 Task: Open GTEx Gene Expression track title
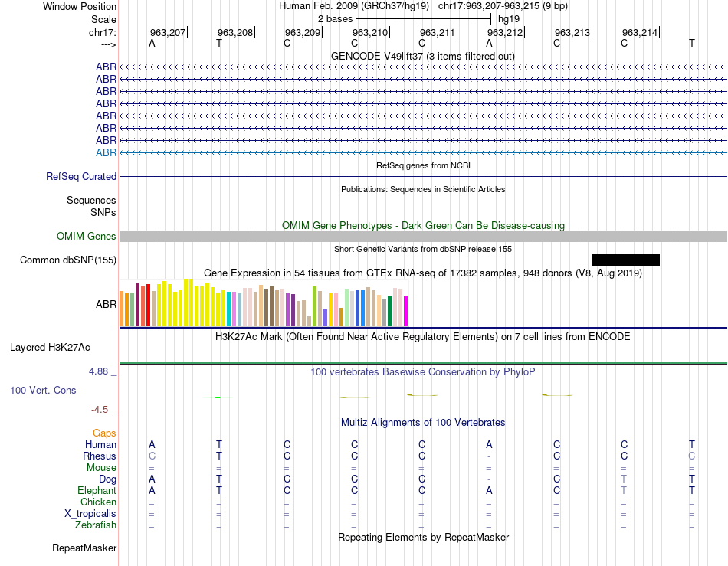coord(423,273)
